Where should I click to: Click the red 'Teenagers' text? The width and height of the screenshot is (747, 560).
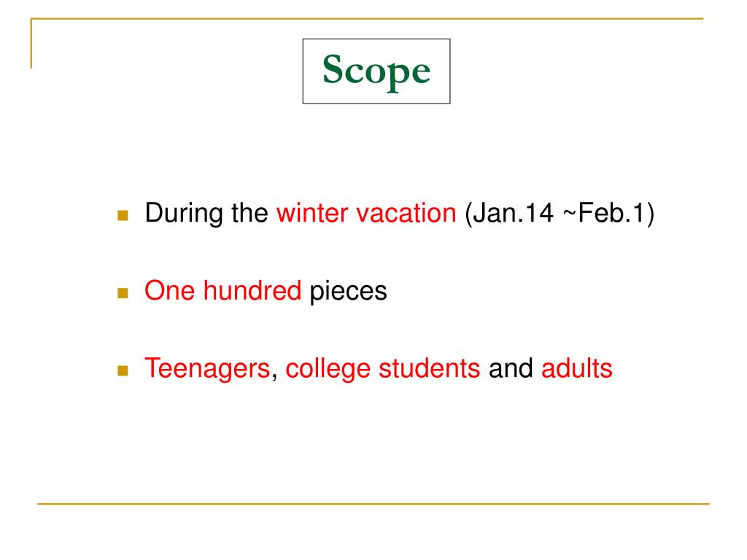[x=208, y=370]
